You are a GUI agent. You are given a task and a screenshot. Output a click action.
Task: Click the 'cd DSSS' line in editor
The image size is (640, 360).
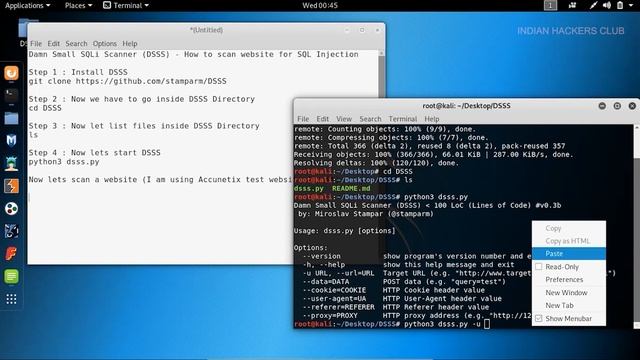pos(45,108)
